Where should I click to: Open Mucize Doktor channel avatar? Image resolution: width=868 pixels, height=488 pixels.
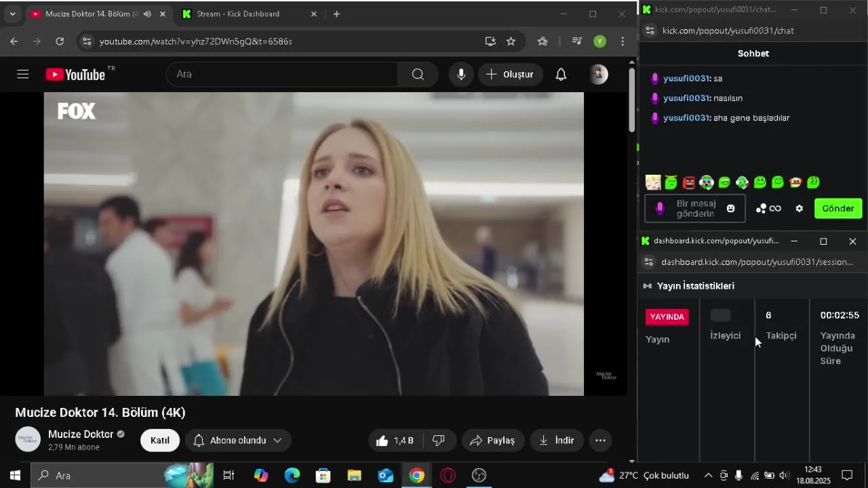[x=28, y=439]
